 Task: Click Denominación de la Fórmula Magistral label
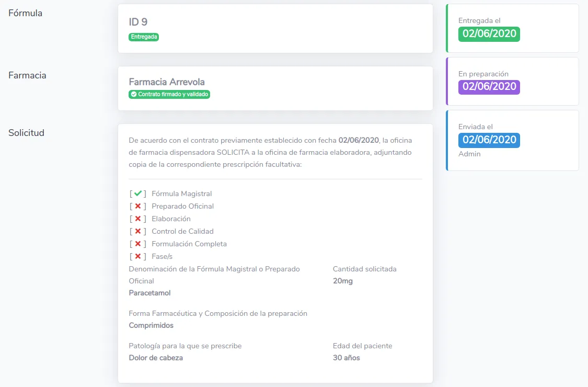click(214, 275)
